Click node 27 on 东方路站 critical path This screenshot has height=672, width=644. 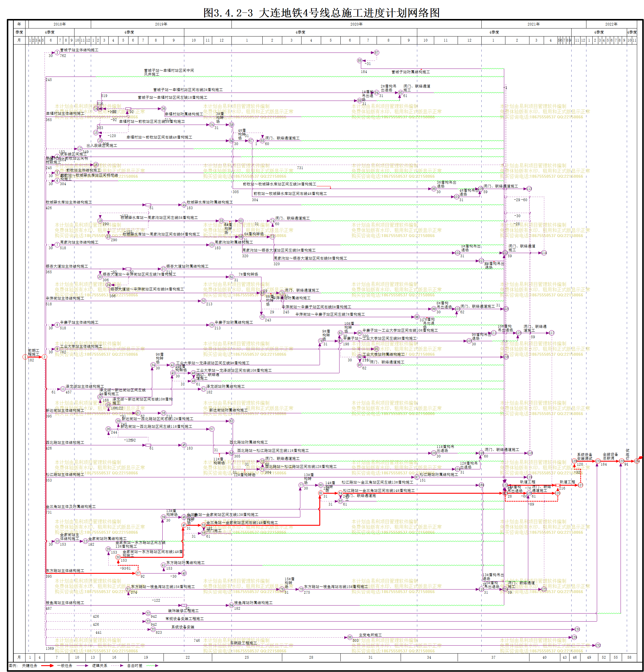click(x=138, y=573)
